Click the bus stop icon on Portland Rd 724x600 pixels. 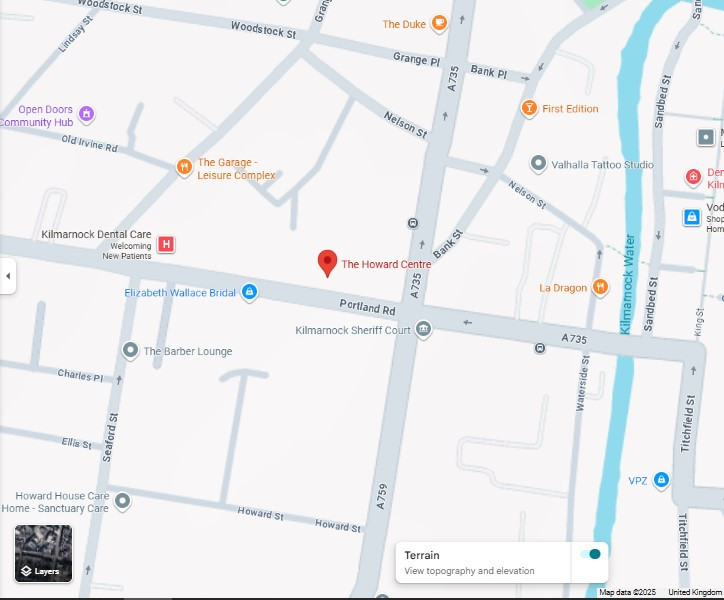pyautogui.click(x=540, y=348)
